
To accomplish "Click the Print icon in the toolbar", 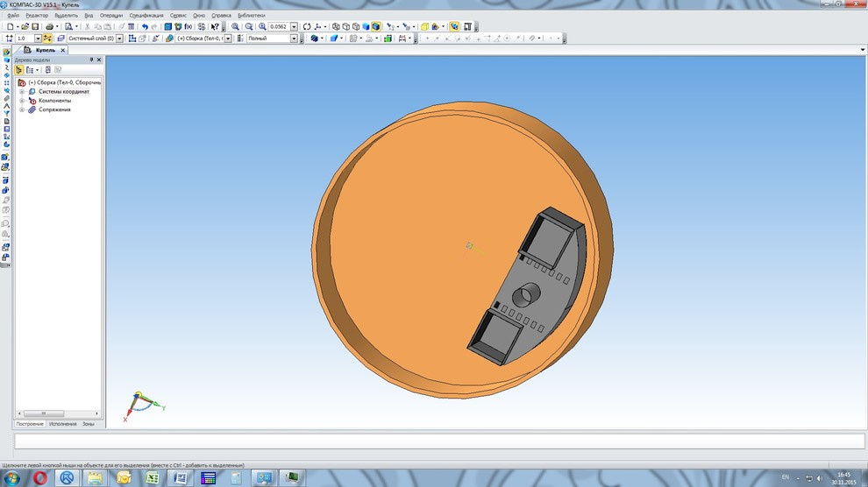I will tap(49, 27).
